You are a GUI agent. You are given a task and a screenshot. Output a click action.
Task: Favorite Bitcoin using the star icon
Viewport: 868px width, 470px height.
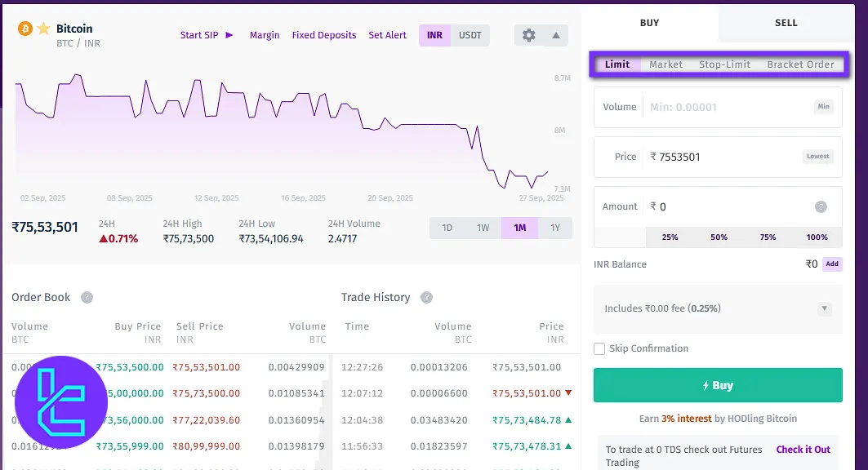point(42,28)
